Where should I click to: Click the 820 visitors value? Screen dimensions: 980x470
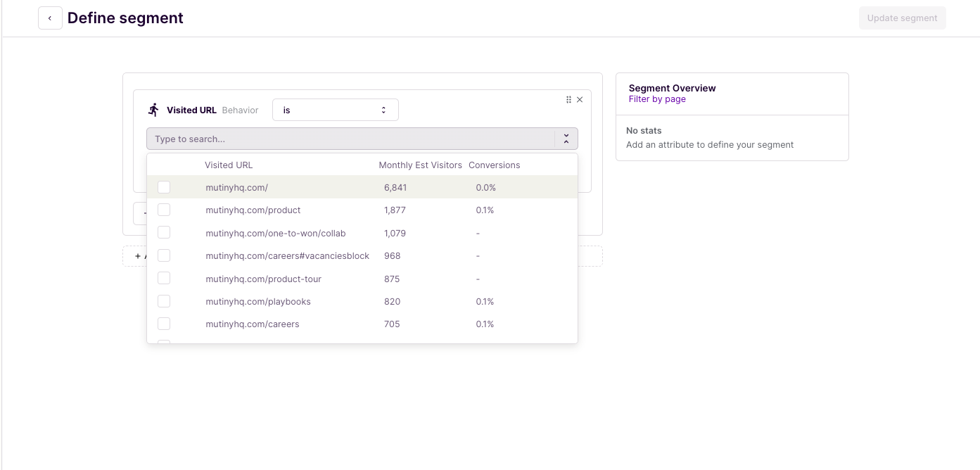click(393, 301)
